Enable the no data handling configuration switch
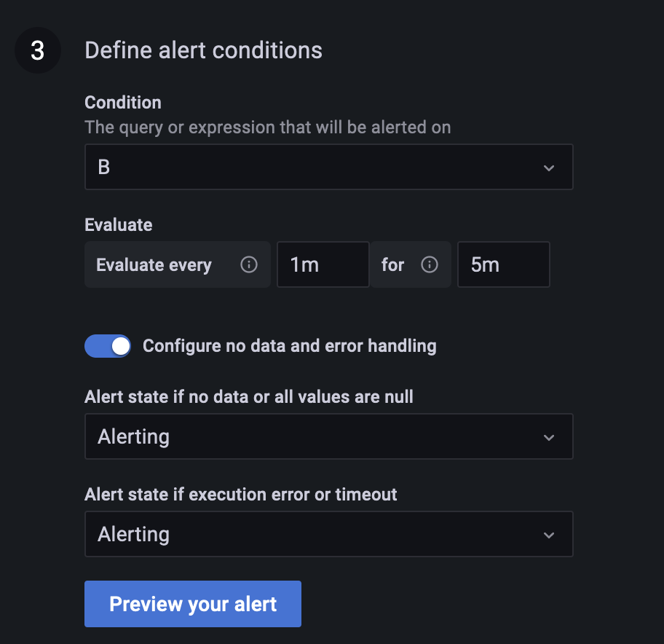Screen dimensions: 664x644 tap(108, 346)
